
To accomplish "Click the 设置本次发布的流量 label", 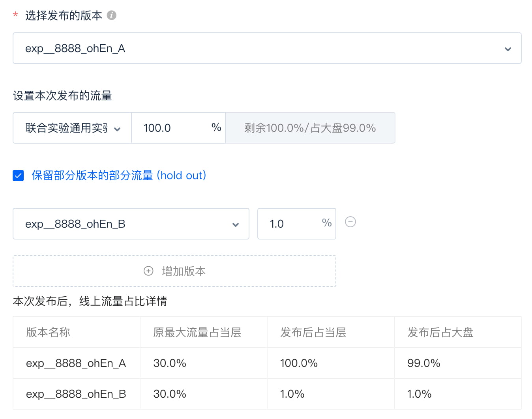I will coord(62,95).
